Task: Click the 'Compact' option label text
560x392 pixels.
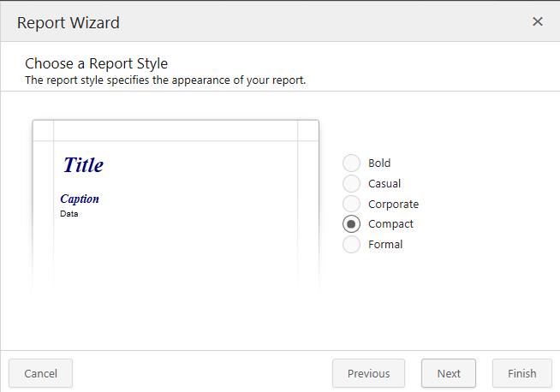Action: 390,224
